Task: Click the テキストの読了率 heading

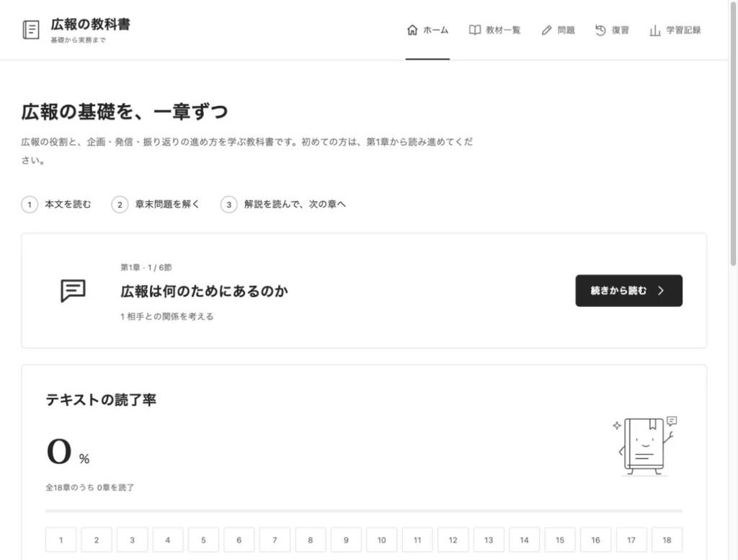Action: pos(101,400)
